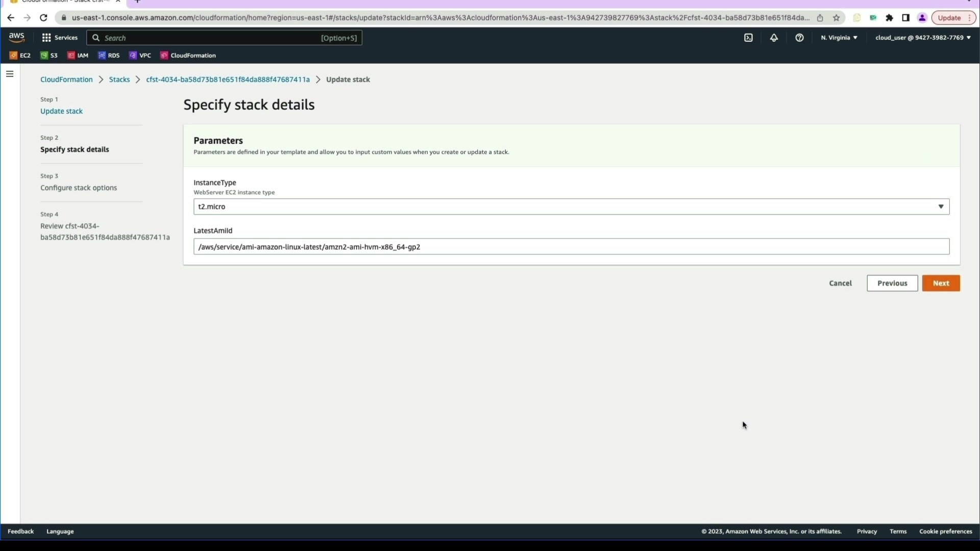The height and width of the screenshot is (551, 980).
Task: Click the LatestAmiId text field
Action: tap(571, 247)
